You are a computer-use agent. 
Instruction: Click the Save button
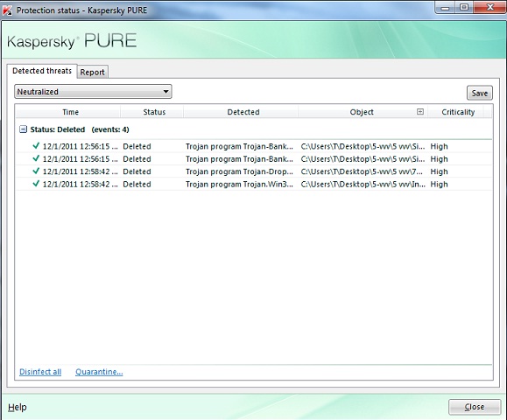click(x=480, y=93)
